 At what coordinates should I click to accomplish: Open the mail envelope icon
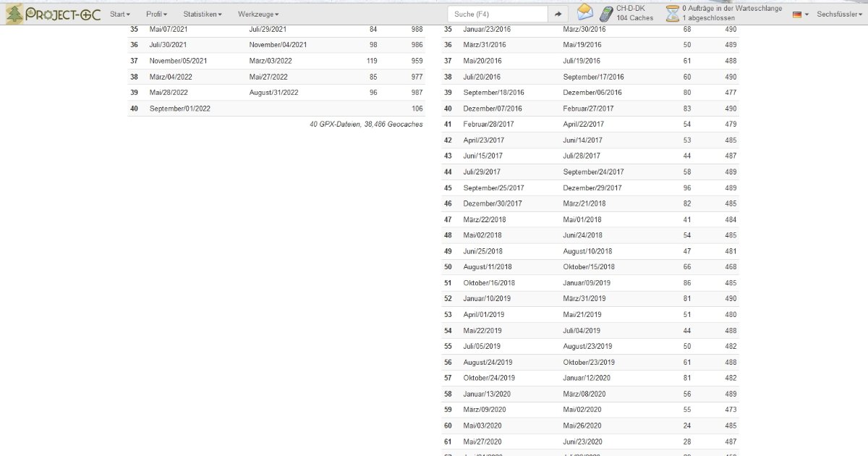click(x=585, y=12)
